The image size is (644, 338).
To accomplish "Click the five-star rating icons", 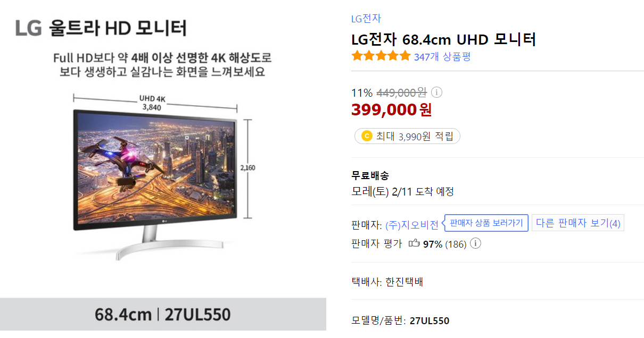I will click(x=381, y=56).
